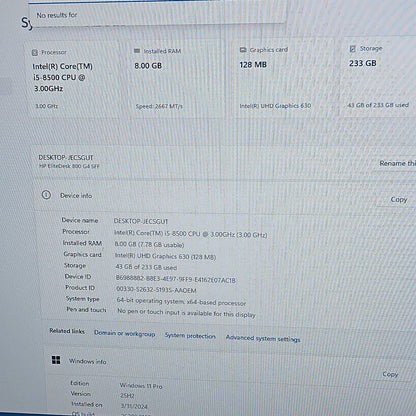Select '43 GB of 233 GB used' in Device info
The height and width of the screenshot is (416, 416).
click(146, 267)
